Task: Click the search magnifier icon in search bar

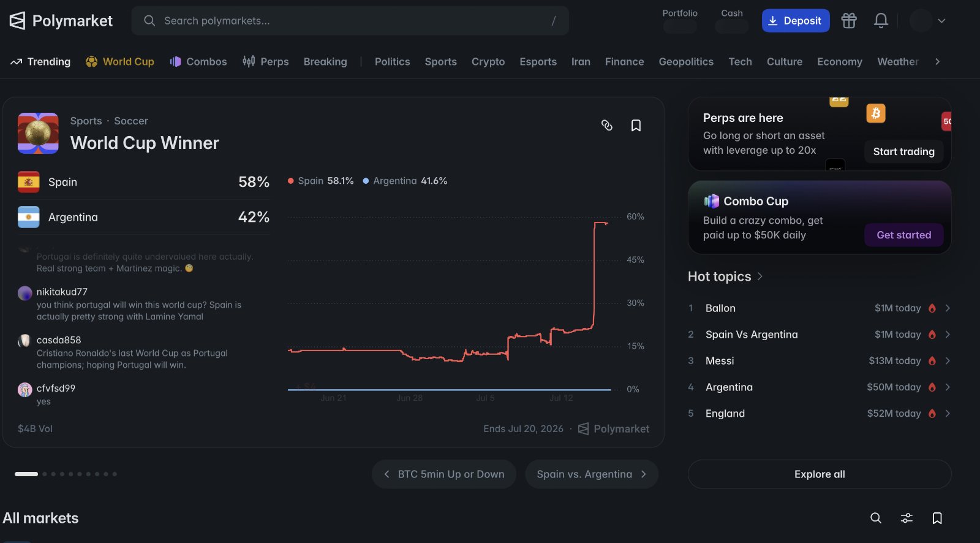Action: pyautogui.click(x=149, y=21)
